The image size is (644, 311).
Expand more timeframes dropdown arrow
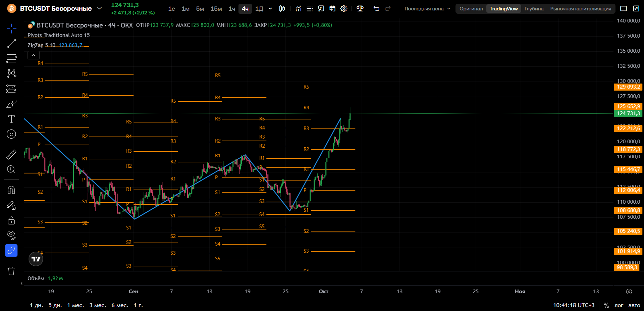(270, 9)
